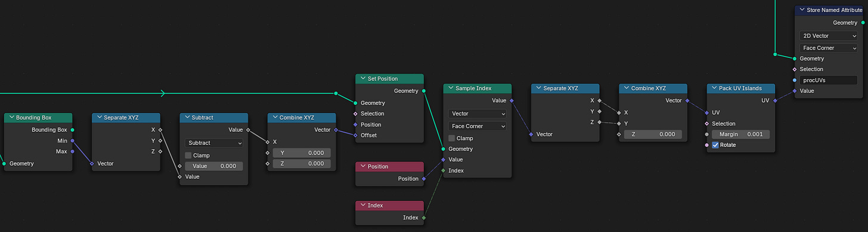Viewport: 868px width, 232px height.
Task: Click Bounding Box Min output socket
Action: [72, 141]
